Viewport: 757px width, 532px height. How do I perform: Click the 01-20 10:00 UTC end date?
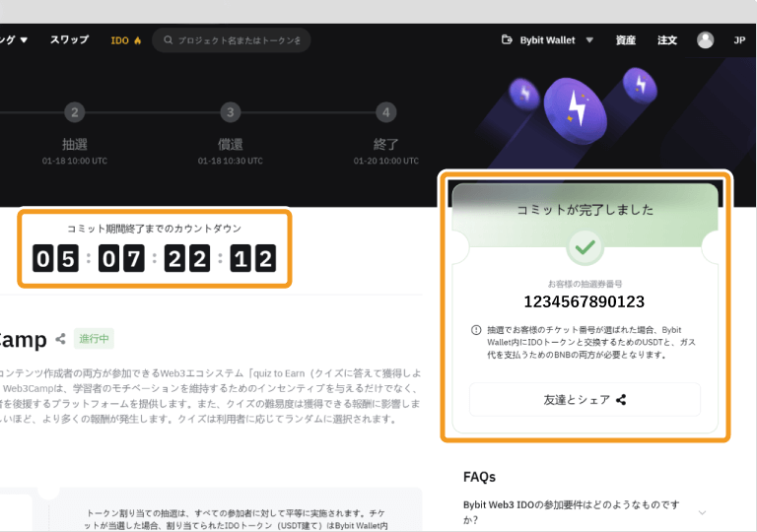[x=385, y=161]
